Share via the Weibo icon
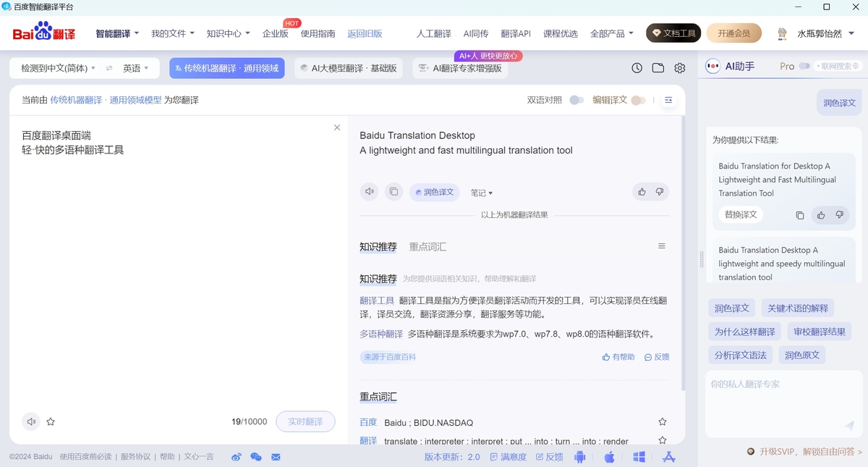Image resolution: width=868 pixels, height=467 pixels. coord(236,457)
